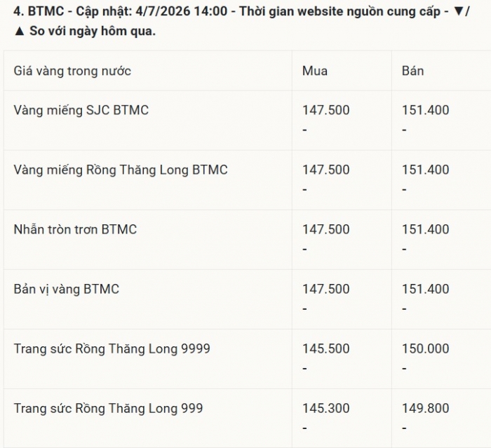This screenshot has width=491, height=448.
Task: Click the 999 jewelry sell price 149.800
Action: point(425,408)
